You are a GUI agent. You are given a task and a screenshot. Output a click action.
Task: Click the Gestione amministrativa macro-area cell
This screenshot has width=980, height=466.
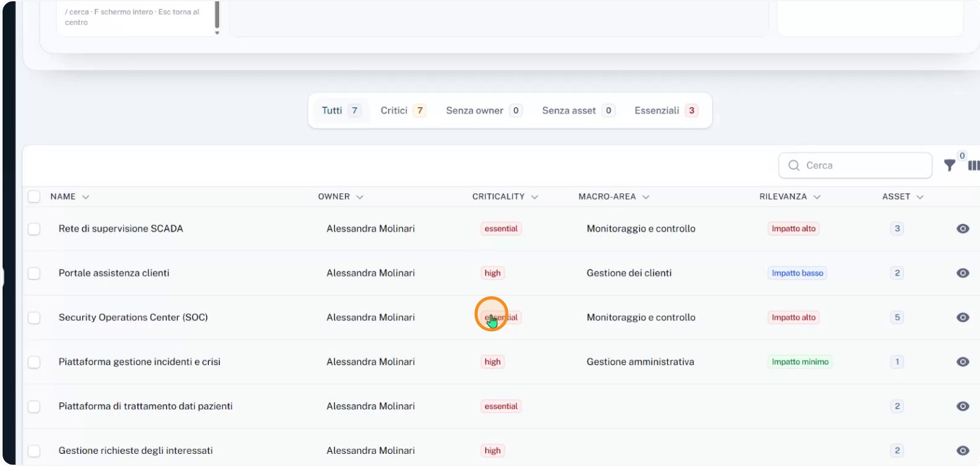[640, 362]
